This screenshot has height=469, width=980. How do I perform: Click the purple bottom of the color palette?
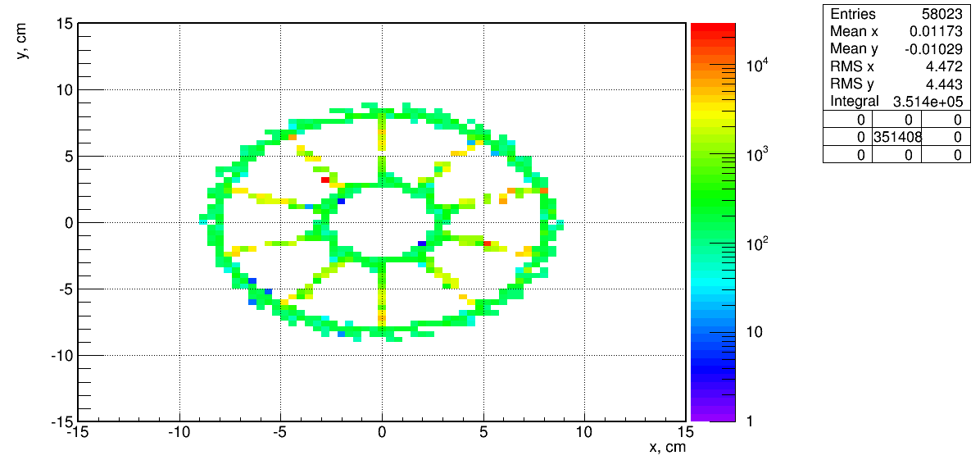click(x=713, y=417)
